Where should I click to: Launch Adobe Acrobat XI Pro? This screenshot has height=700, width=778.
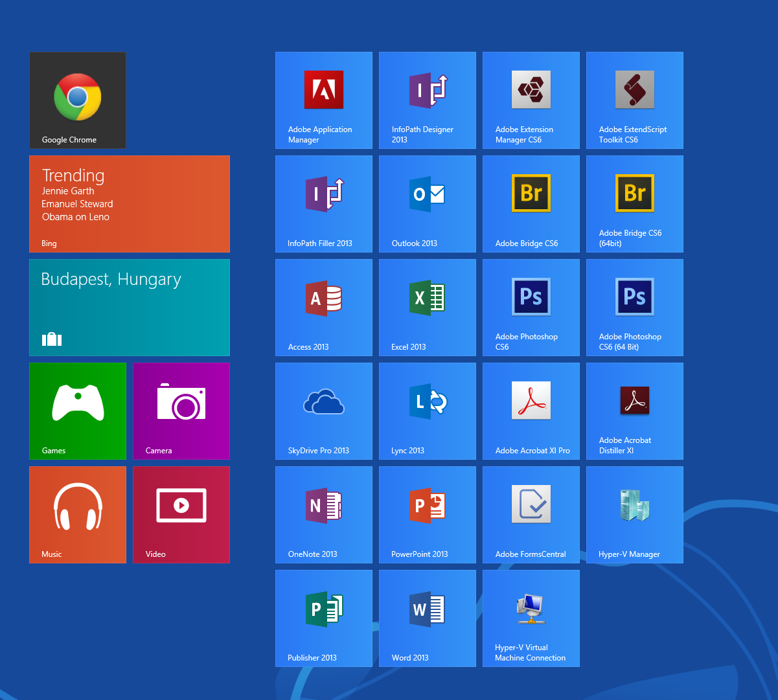coord(531,411)
